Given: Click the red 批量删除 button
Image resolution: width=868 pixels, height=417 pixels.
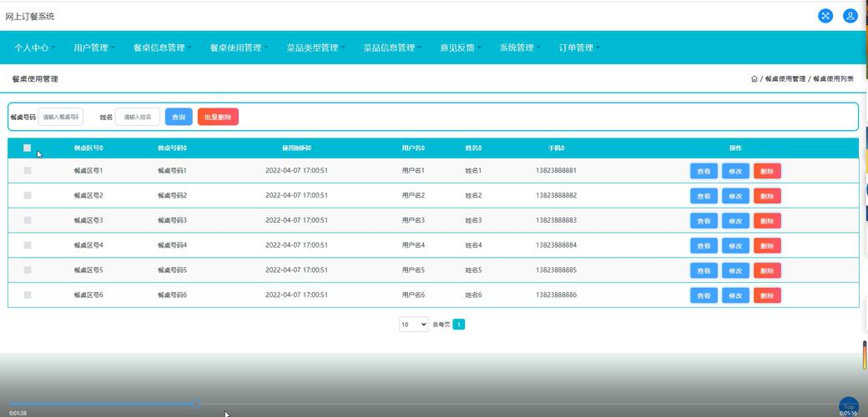Looking at the screenshot, I should [x=218, y=117].
